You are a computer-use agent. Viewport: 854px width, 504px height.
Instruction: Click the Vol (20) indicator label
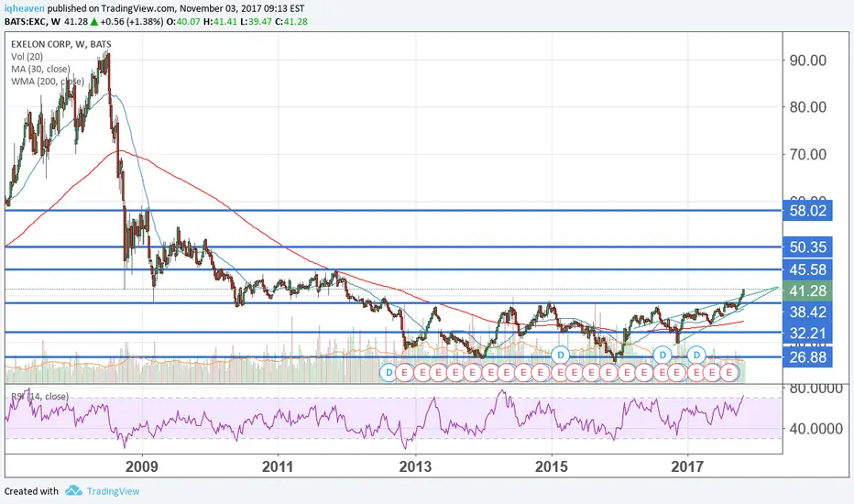[x=27, y=57]
